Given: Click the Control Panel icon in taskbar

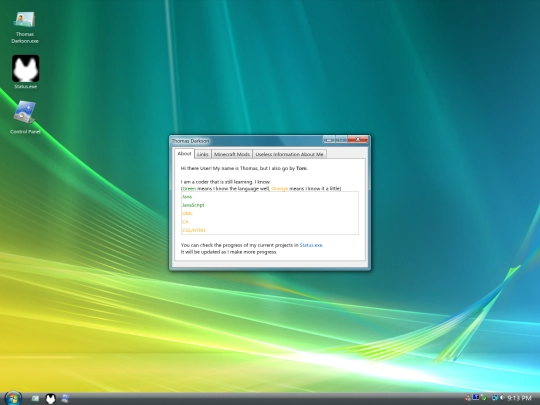Looking at the screenshot, I should (x=65, y=398).
